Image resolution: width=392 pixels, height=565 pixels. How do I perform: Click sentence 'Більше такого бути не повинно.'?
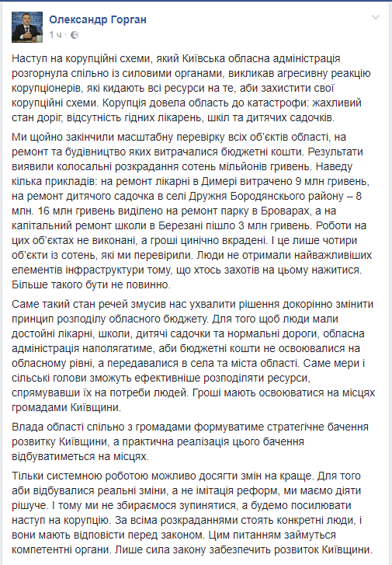(91, 284)
